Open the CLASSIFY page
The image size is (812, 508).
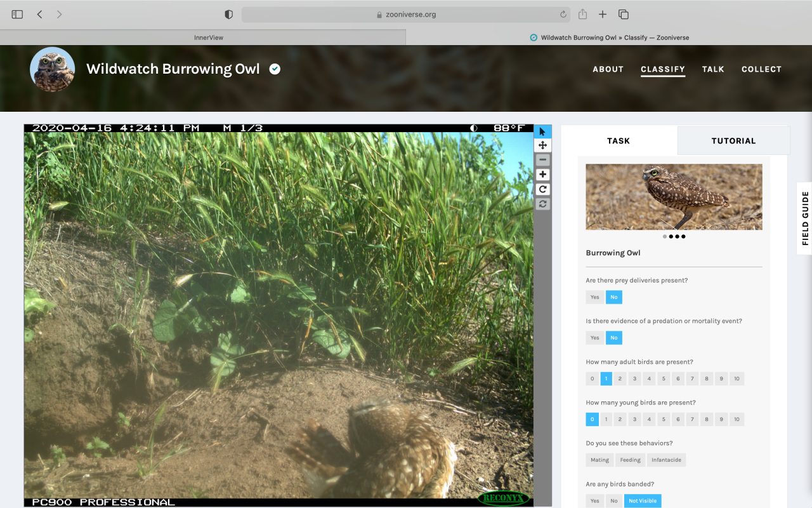(663, 69)
